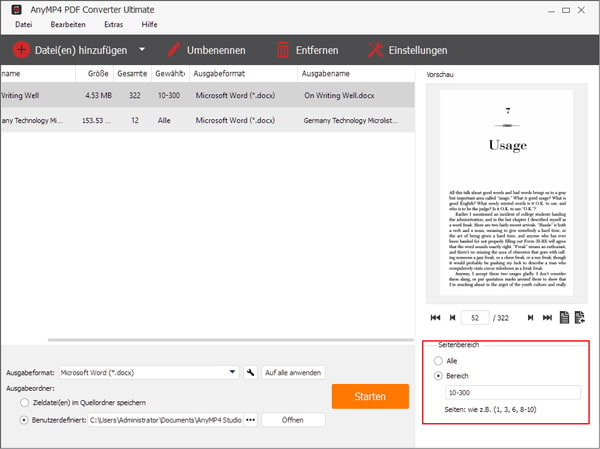Click the page number field showing 52
Viewport: 600px width, 449px height.
click(475, 318)
